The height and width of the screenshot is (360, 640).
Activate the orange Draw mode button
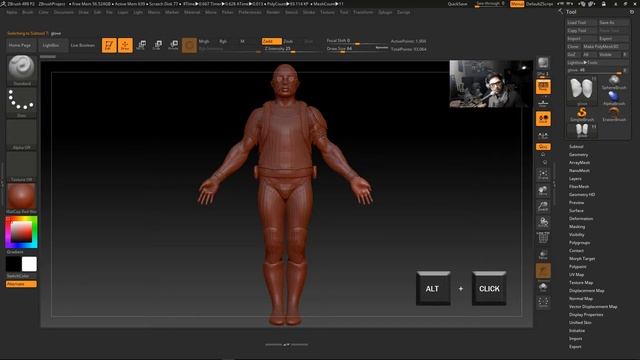(x=125, y=45)
